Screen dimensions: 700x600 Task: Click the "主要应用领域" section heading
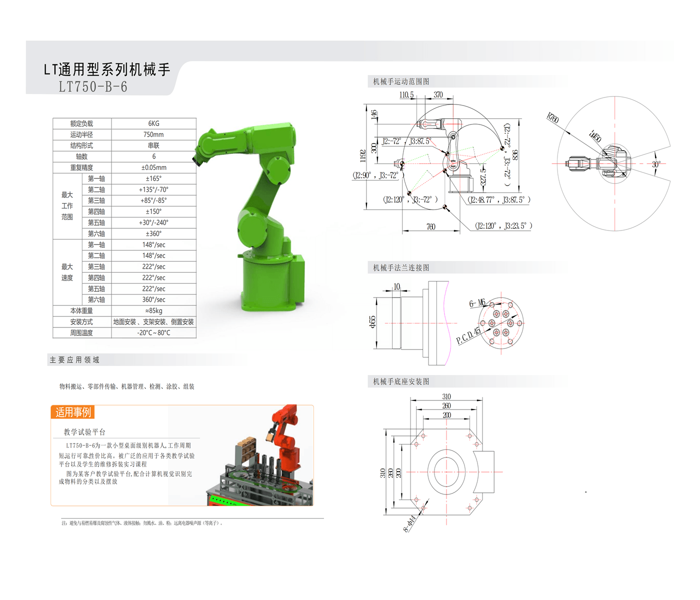[74, 360]
